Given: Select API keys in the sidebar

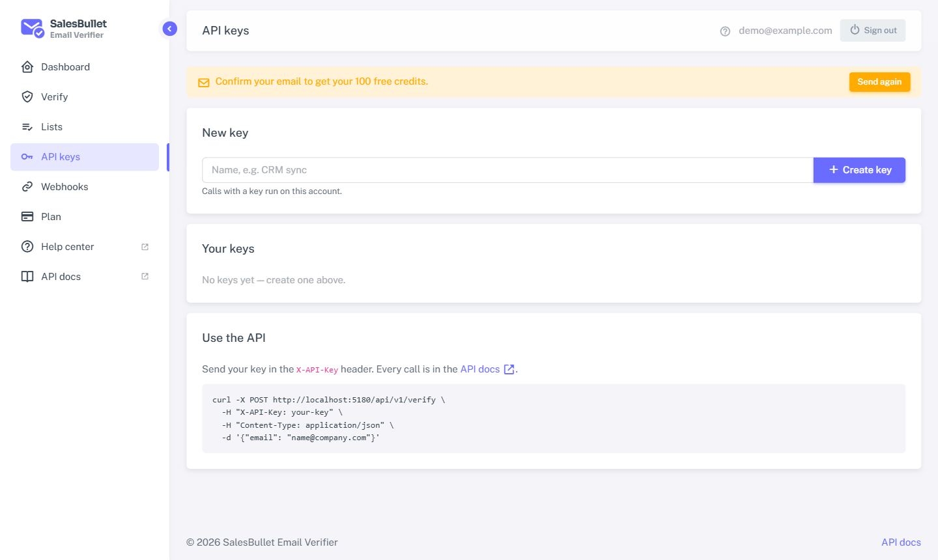Looking at the screenshot, I should click(x=85, y=157).
